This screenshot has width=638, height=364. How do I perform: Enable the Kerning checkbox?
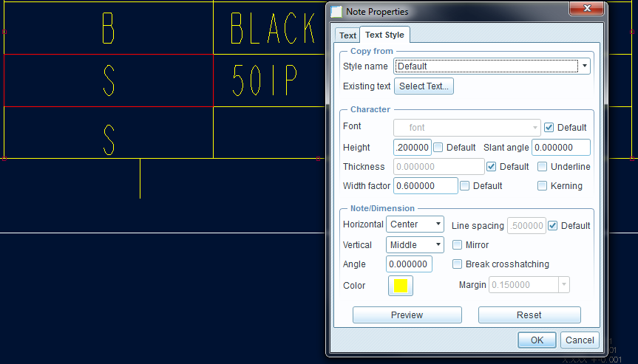542,185
